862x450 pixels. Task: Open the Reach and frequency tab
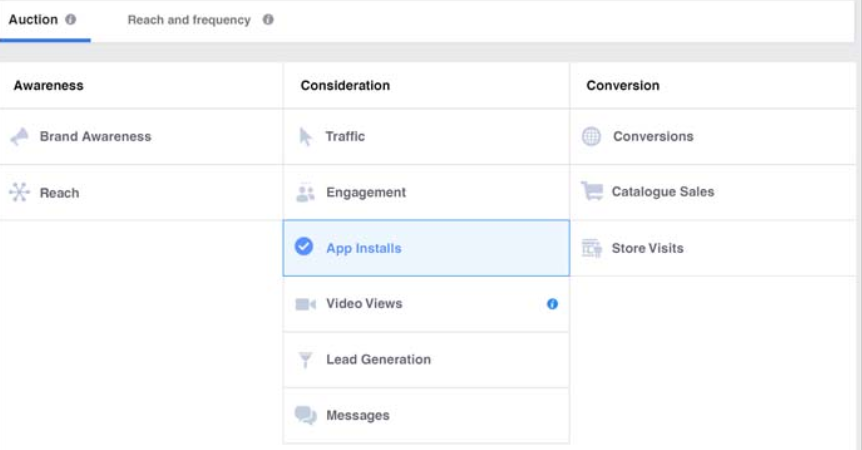pos(189,20)
